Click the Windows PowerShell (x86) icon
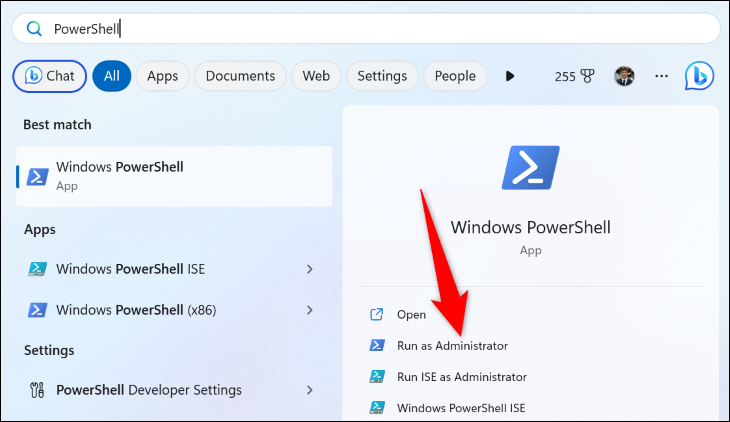This screenshot has height=422, width=730. tap(37, 310)
